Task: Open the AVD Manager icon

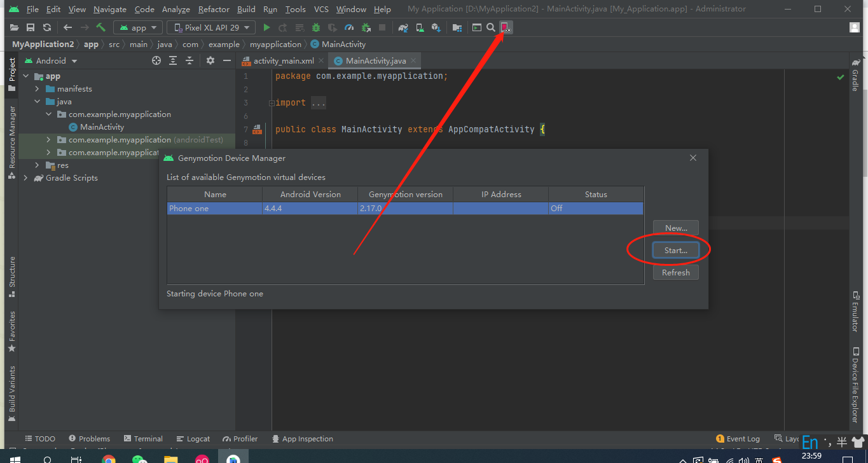Action: click(420, 27)
